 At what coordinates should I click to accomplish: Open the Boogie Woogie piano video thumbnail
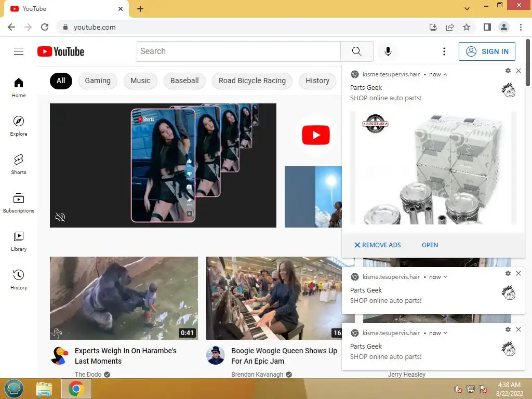274,298
